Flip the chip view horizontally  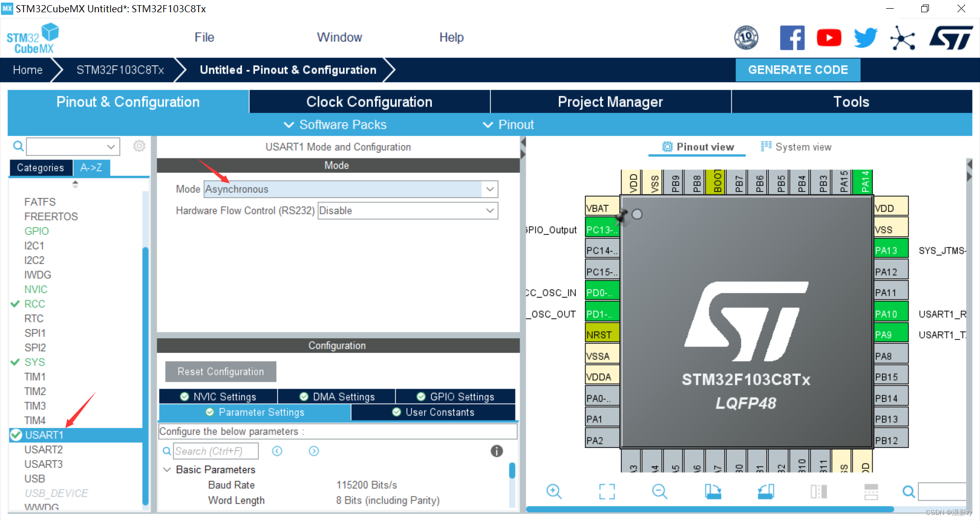[x=819, y=491]
